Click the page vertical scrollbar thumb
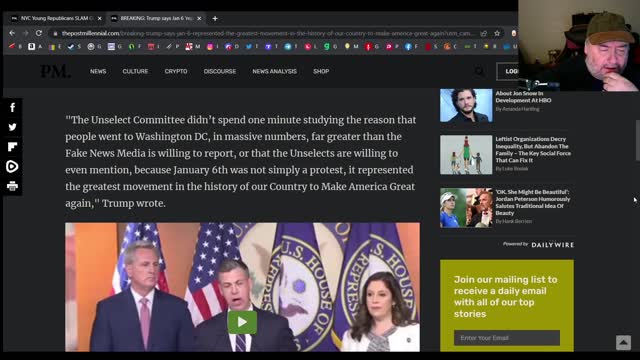 pos(638,141)
